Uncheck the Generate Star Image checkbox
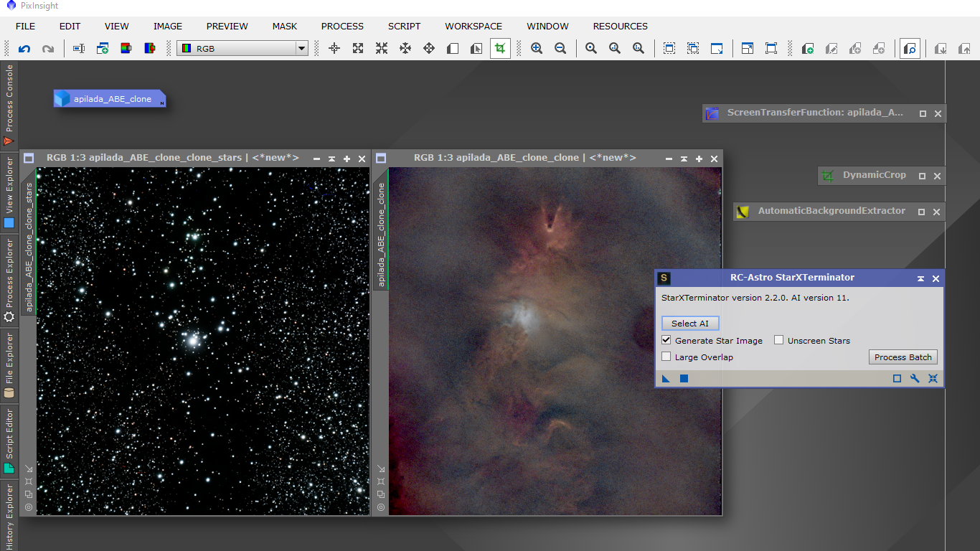980x551 pixels. pos(666,340)
